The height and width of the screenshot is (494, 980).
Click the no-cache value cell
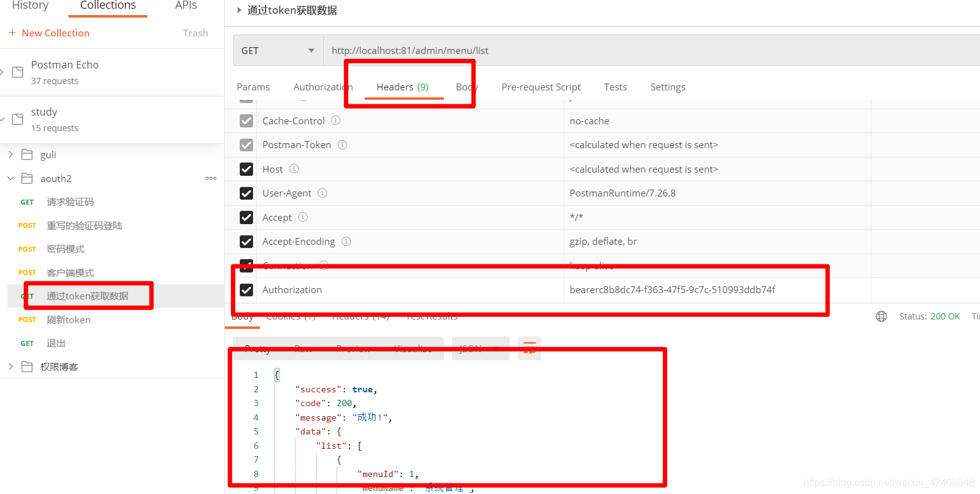pos(718,121)
